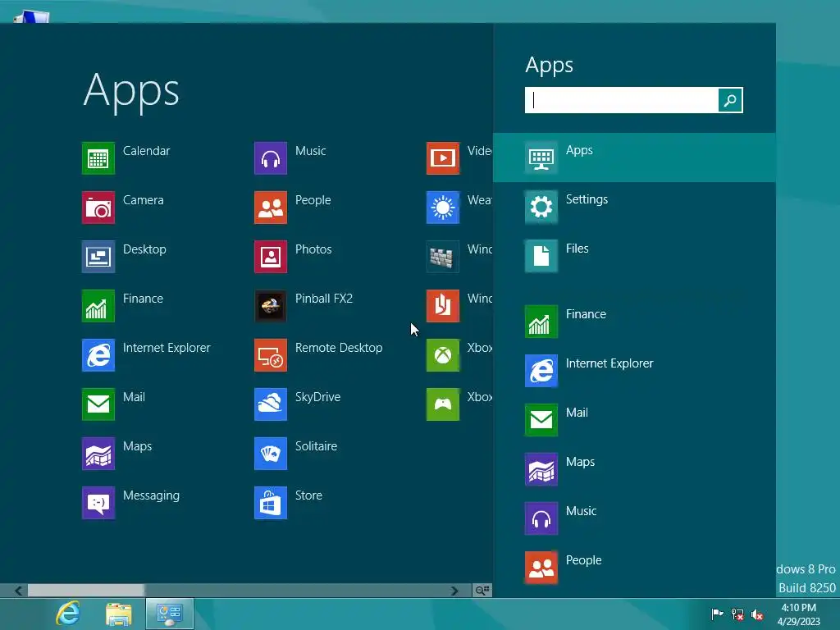Open the Store app
The image size is (840, 630).
click(x=288, y=503)
